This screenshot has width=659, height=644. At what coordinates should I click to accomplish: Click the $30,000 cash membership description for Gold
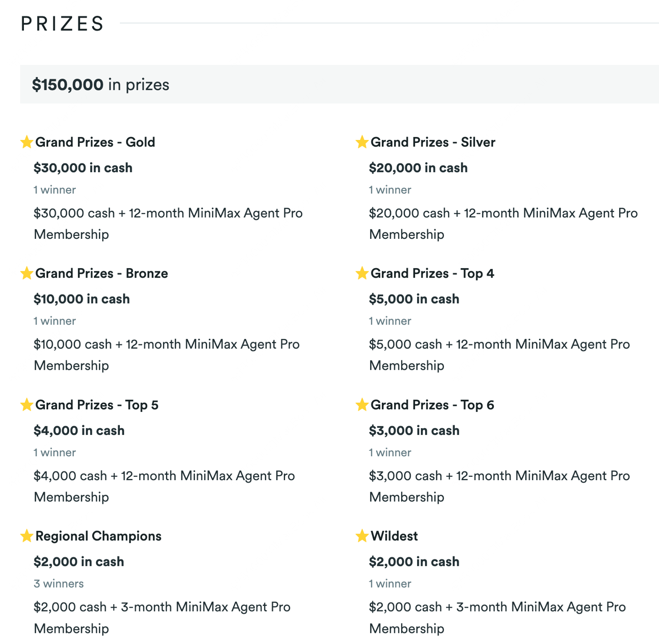[168, 224]
